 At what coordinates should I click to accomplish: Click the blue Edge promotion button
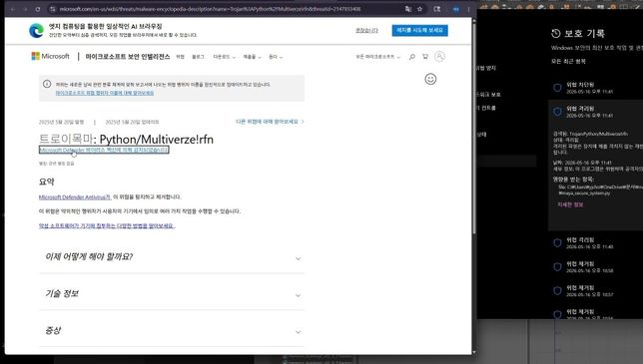[420, 30]
